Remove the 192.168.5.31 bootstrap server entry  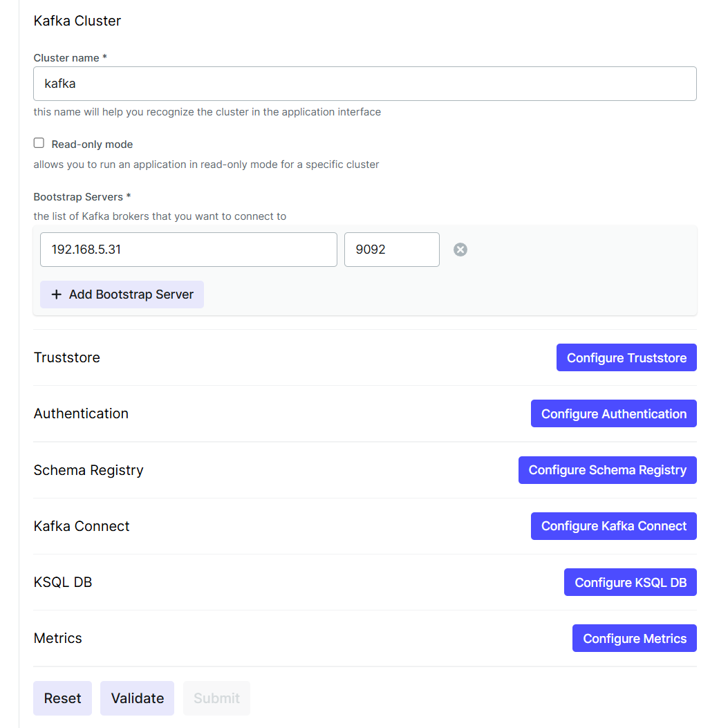(460, 250)
